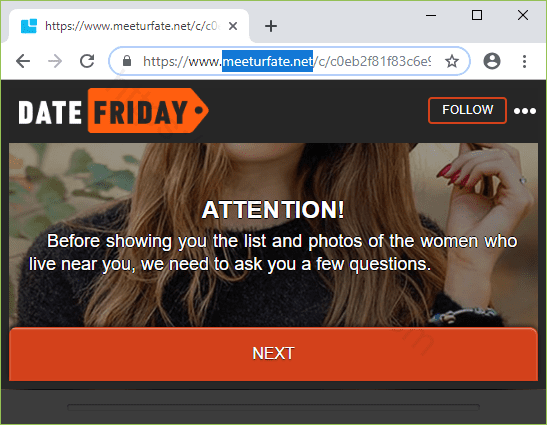Bookmark this page with the star icon
This screenshot has height=425, width=547.
tap(452, 61)
